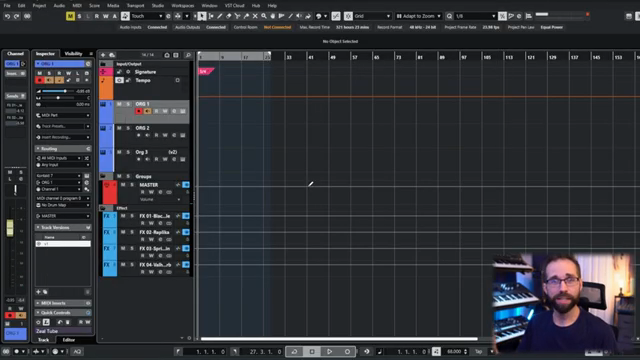Click the Snap type Grid icon
Image resolution: width=640 pixels, height=360 pixels.
coord(348,16)
